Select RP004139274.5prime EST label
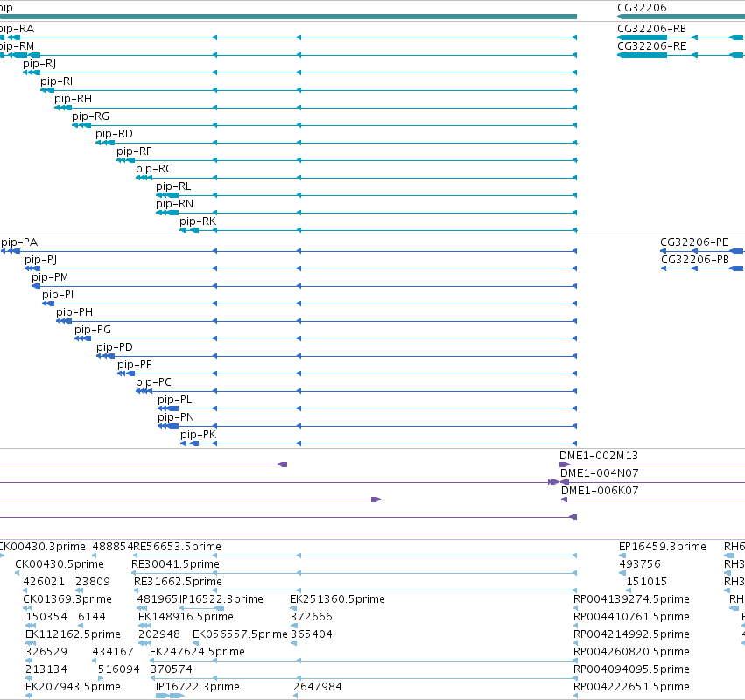 click(631, 599)
